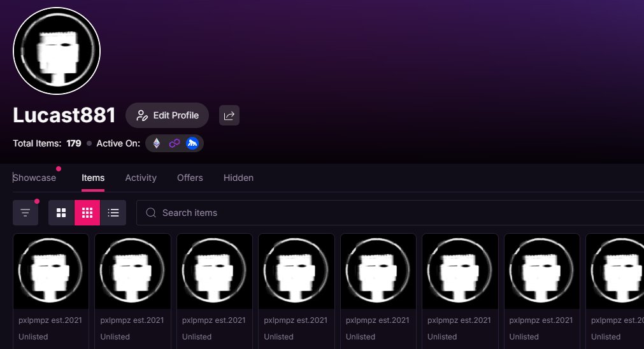
Task: Open the third pxlpmpz item thumbnail
Action: point(215,271)
